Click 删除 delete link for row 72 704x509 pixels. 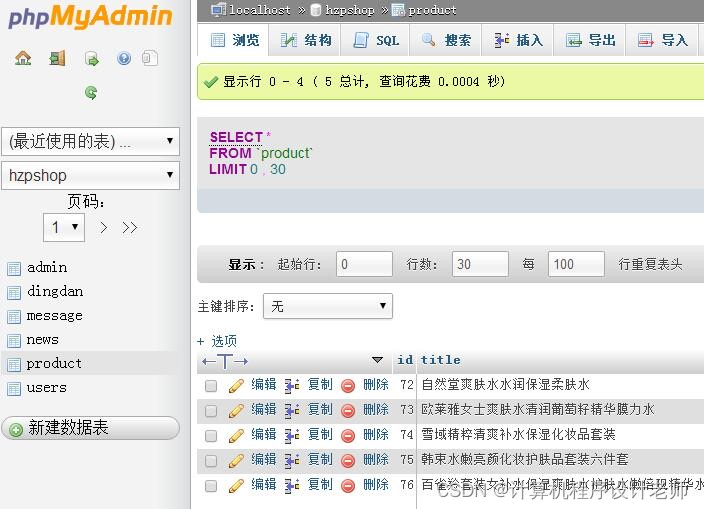pyautogui.click(x=376, y=385)
